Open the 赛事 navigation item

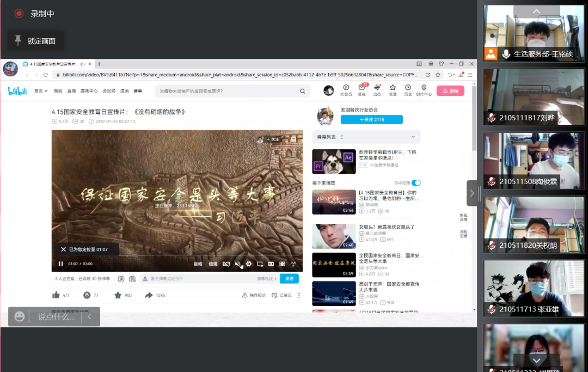[x=138, y=91]
